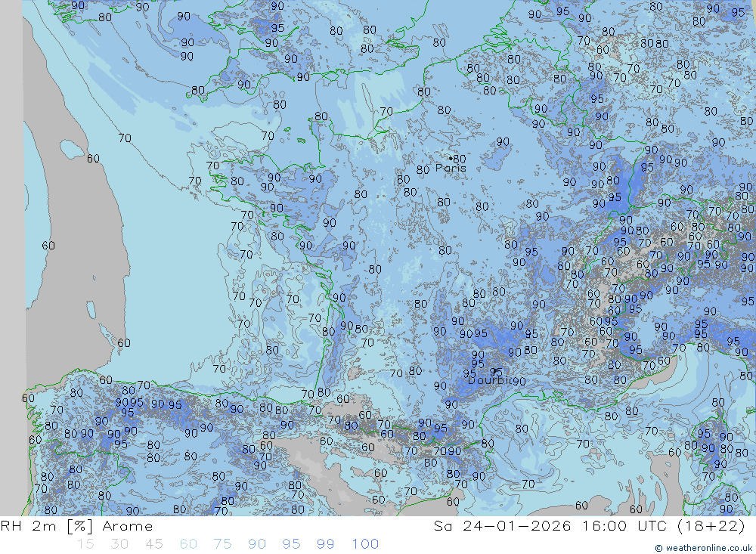This screenshot has height=554, width=756.
Task: Click the Paris city label
Action: pyautogui.click(x=451, y=168)
